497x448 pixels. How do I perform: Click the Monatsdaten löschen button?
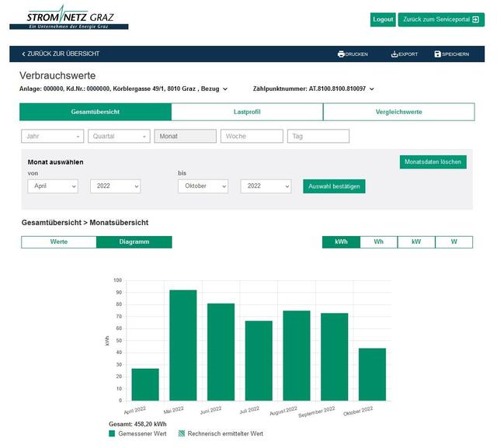pyautogui.click(x=433, y=162)
